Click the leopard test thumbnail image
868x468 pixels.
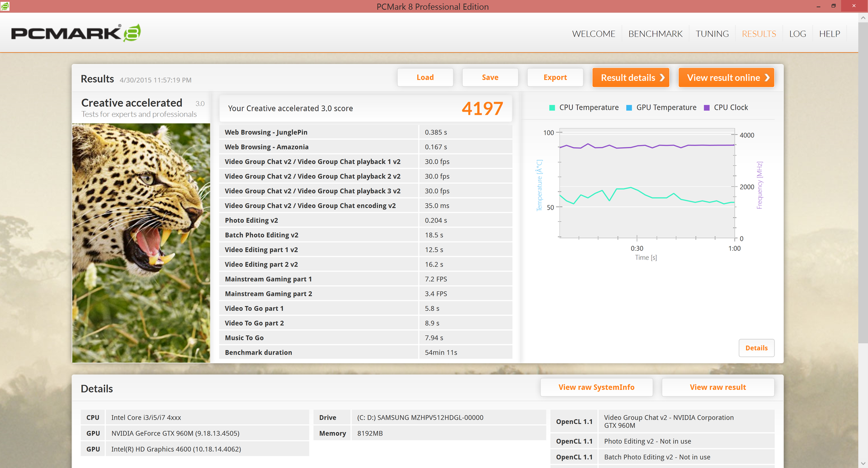pos(141,243)
